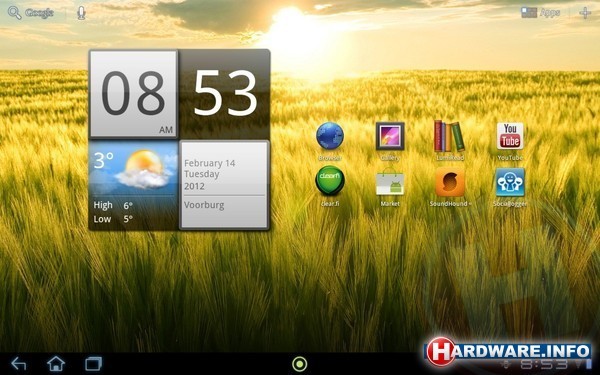Open the Apps drawer

coord(540,13)
